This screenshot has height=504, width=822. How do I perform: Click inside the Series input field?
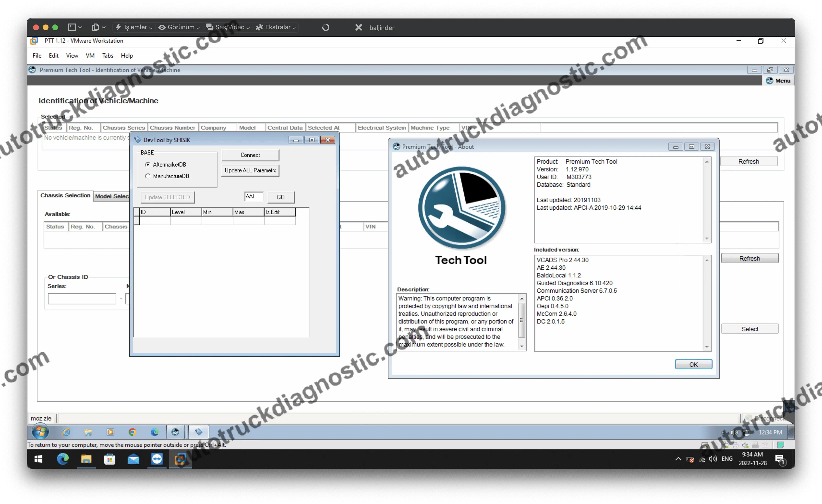(82, 299)
